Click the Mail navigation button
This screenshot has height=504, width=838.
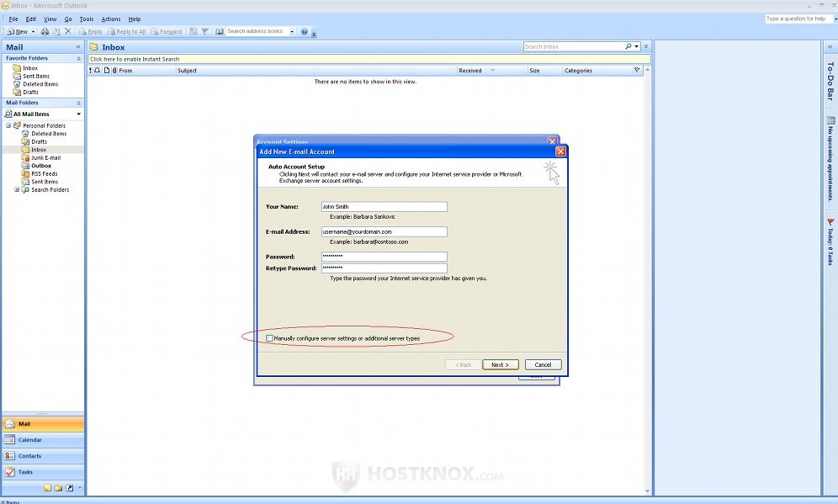click(43, 424)
